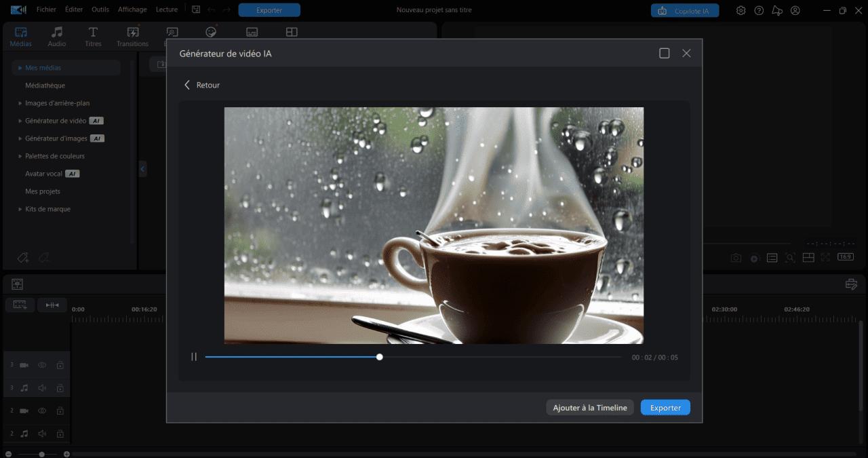This screenshot has width=868, height=458.
Task: Open the stickers smiley room icon
Action: (x=211, y=32)
